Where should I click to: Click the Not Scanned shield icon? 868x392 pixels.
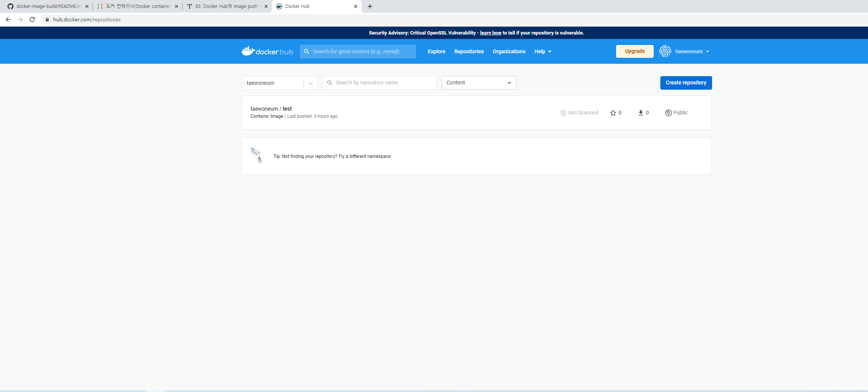(x=564, y=113)
